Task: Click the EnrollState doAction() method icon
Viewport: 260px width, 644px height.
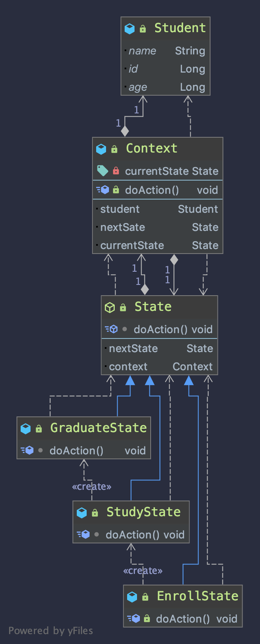Action: (x=134, y=618)
